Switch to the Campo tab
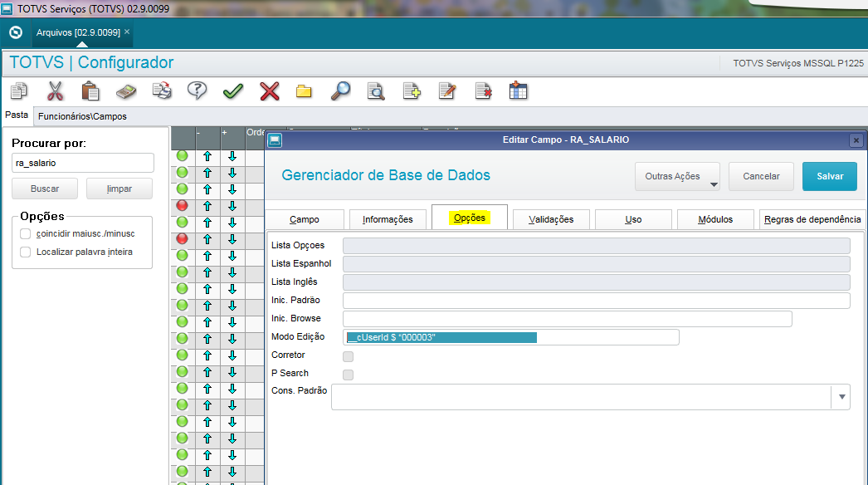This screenshot has height=485, width=868. 305,219
